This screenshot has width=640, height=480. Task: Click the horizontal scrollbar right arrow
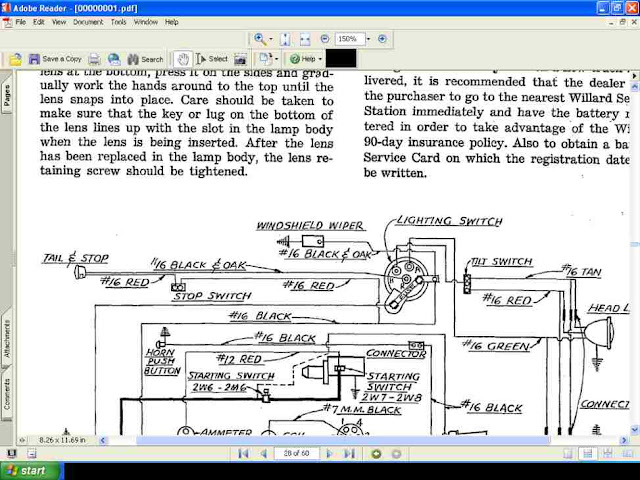coord(624,440)
